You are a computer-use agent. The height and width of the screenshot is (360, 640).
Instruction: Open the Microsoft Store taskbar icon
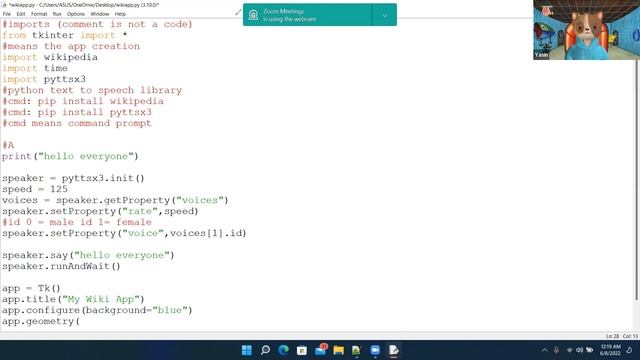pos(302,350)
